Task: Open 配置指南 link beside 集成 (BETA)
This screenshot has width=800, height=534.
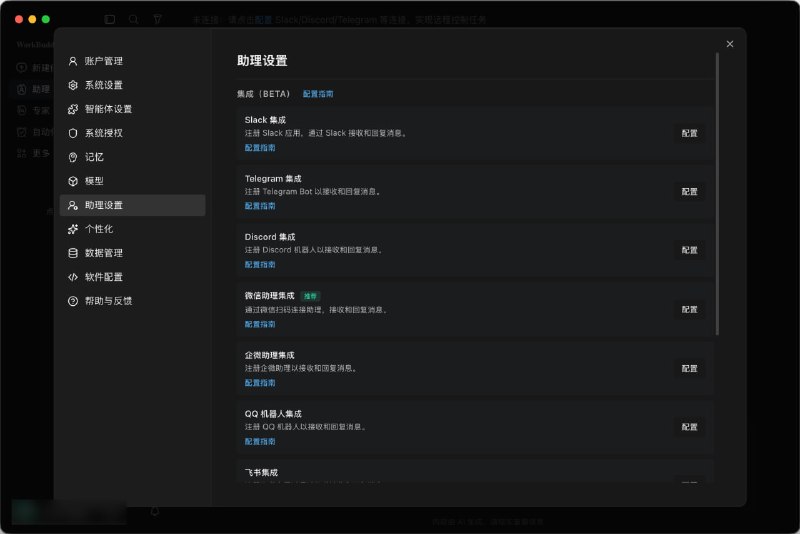Action: click(x=318, y=94)
